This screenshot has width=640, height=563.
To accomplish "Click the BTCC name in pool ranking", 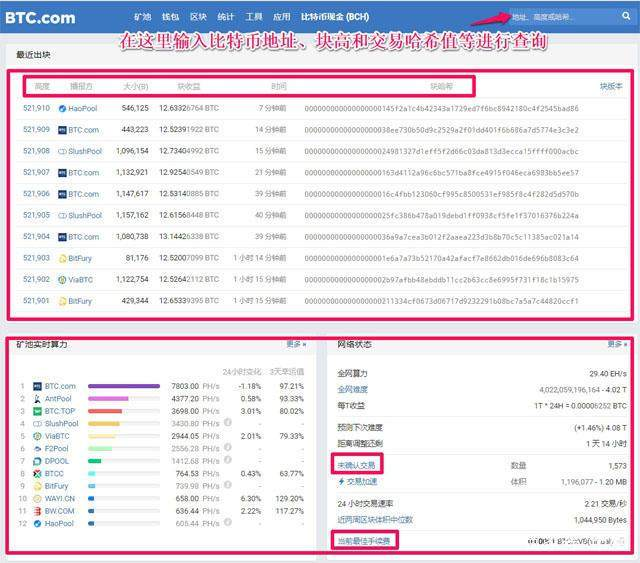I will point(54,474).
